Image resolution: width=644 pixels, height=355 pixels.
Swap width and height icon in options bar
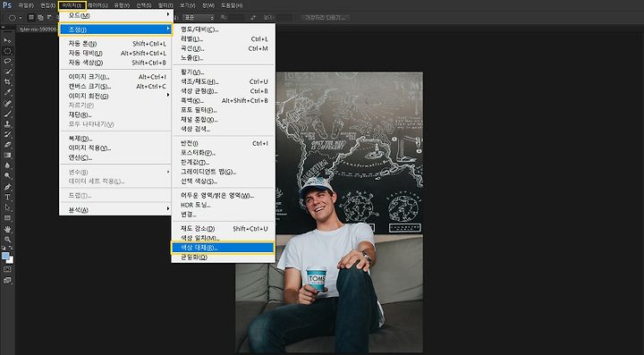(253, 18)
